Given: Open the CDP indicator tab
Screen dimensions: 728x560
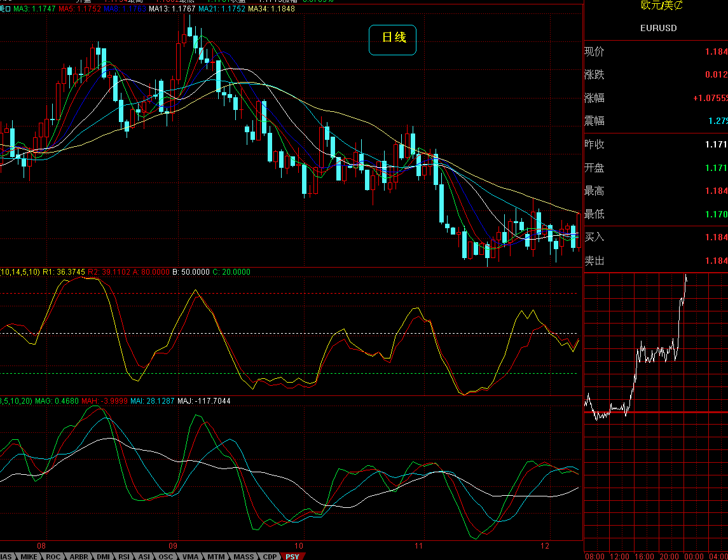Looking at the screenshot, I should tap(270, 556).
